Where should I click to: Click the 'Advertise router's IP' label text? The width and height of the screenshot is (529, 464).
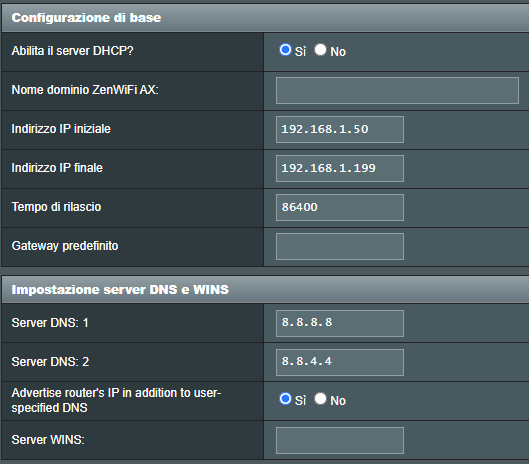pos(116,400)
